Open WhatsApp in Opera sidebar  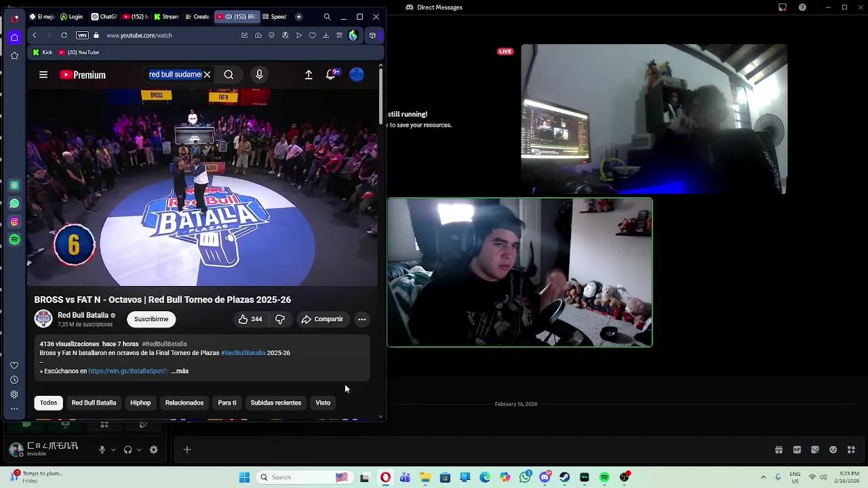[x=14, y=203]
